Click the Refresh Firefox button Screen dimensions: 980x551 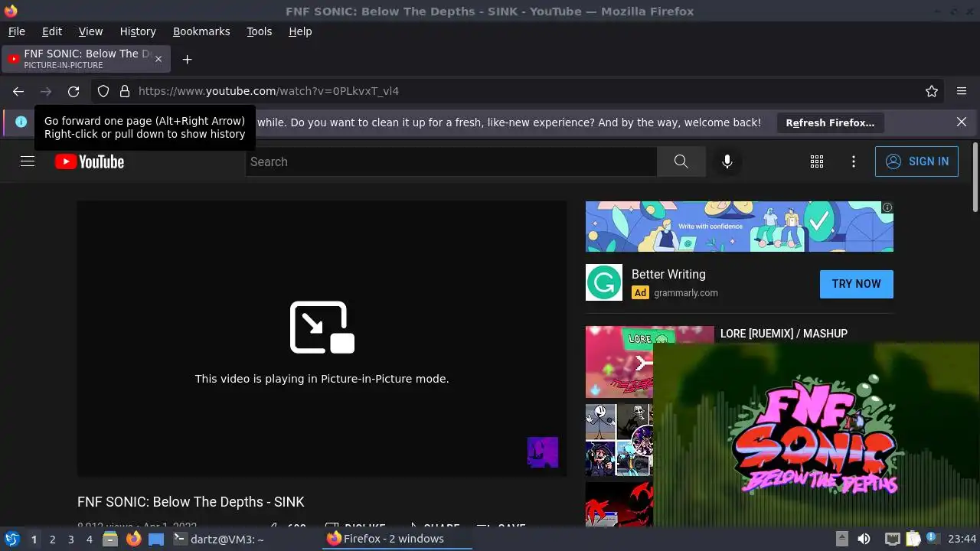(x=830, y=122)
